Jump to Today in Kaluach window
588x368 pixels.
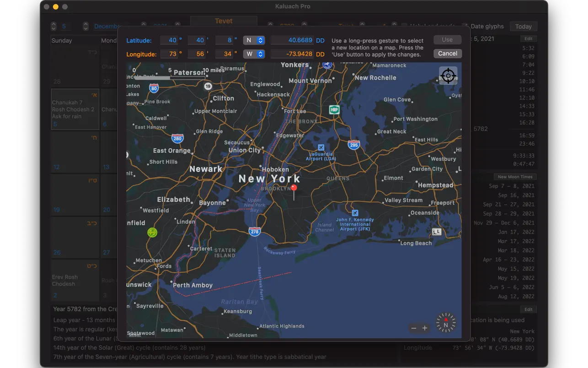point(523,27)
